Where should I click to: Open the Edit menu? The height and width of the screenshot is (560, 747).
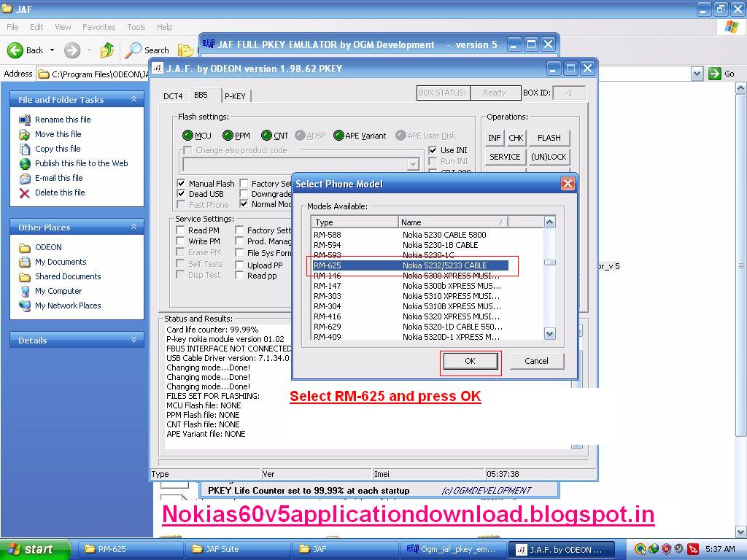click(x=36, y=27)
